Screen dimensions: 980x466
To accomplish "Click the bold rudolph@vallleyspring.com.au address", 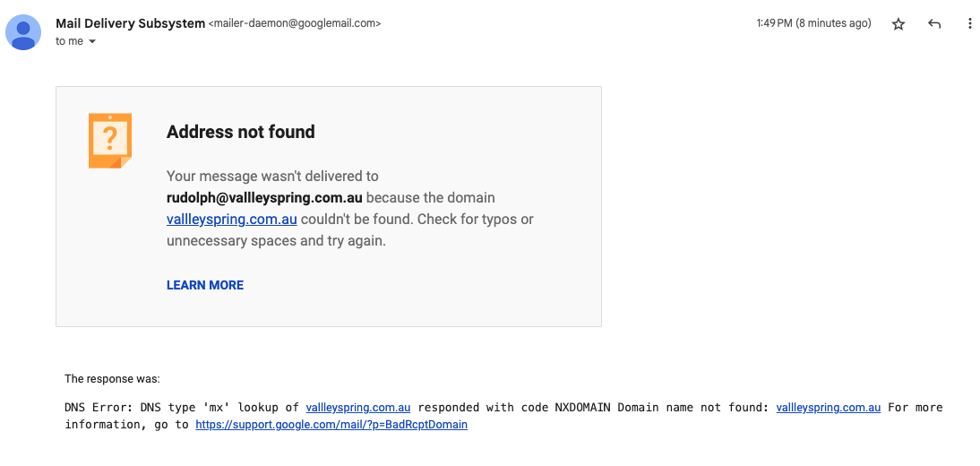I will [x=264, y=198].
